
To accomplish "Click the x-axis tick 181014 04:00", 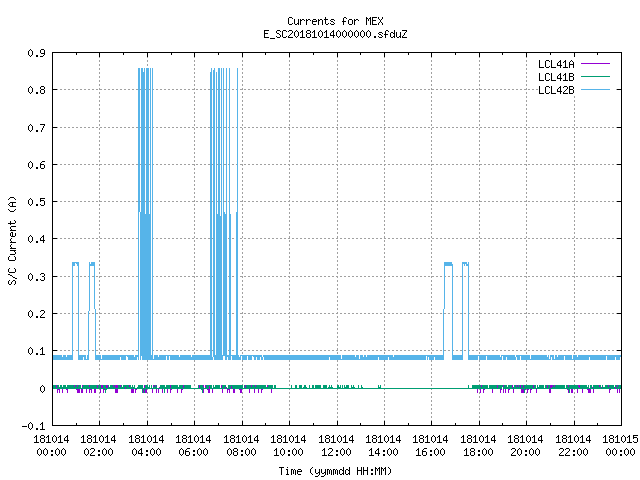I will 146,446.
